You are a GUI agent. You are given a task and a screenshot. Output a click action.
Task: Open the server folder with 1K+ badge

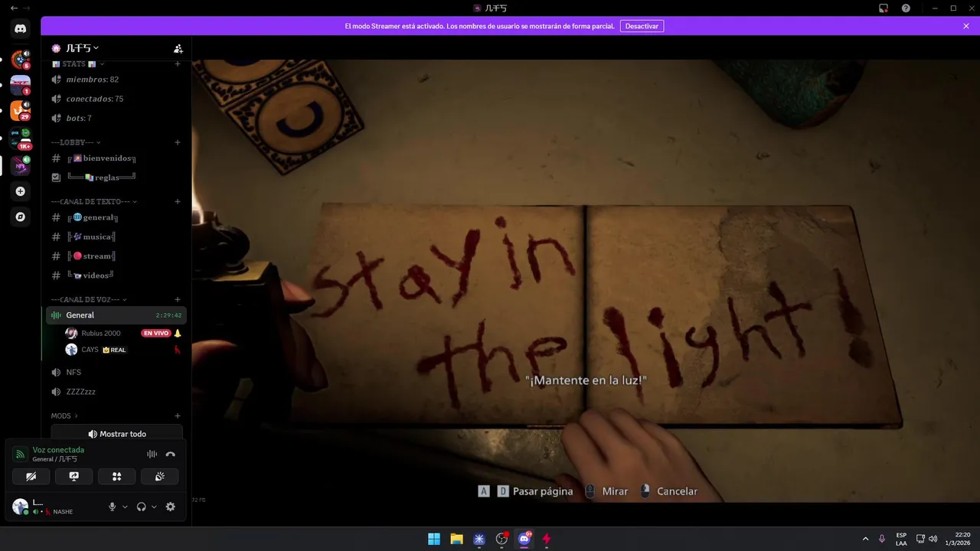21,139
